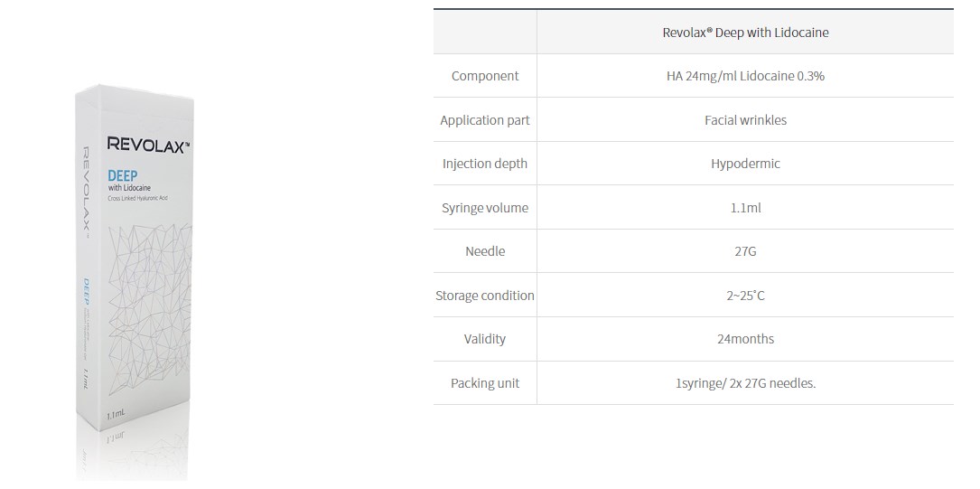Click the 'Injection depth' row label

pyautogui.click(x=485, y=164)
